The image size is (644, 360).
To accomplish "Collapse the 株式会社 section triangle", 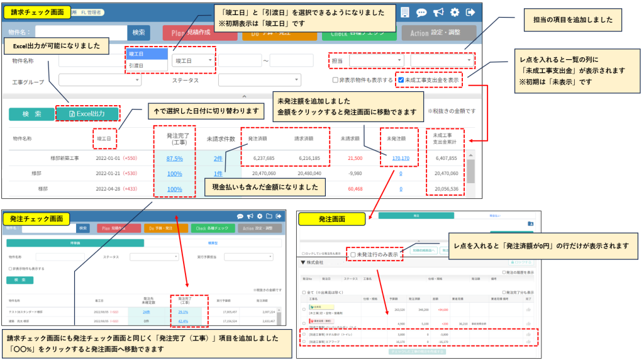I will 303,262.
